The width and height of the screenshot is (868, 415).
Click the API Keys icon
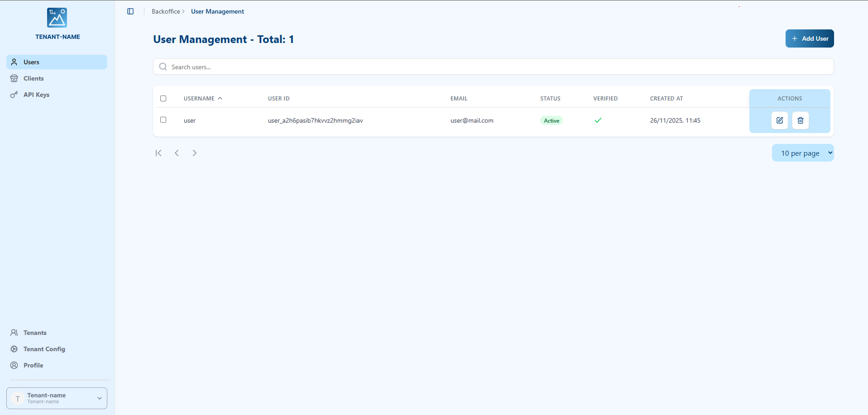14,95
